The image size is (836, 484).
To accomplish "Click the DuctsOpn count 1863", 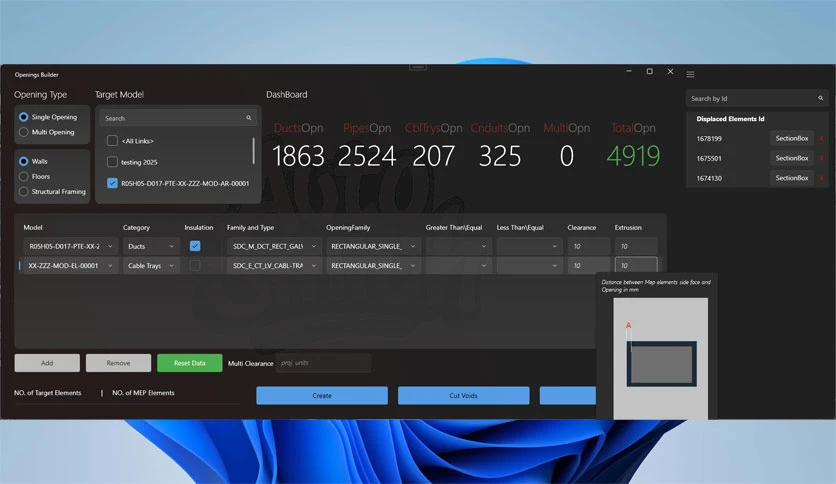I will 298,156.
